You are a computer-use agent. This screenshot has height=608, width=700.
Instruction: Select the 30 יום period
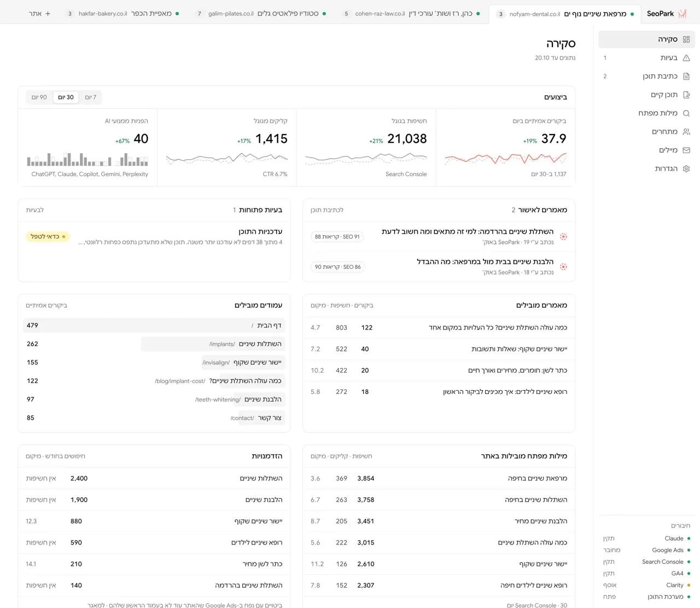click(x=66, y=97)
